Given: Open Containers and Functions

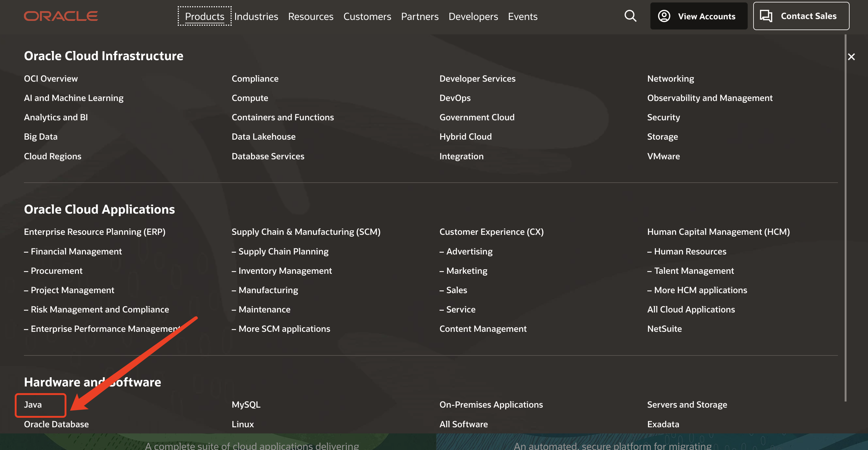Looking at the screenshot, I should pyautogui.click(x=283, y=117).
